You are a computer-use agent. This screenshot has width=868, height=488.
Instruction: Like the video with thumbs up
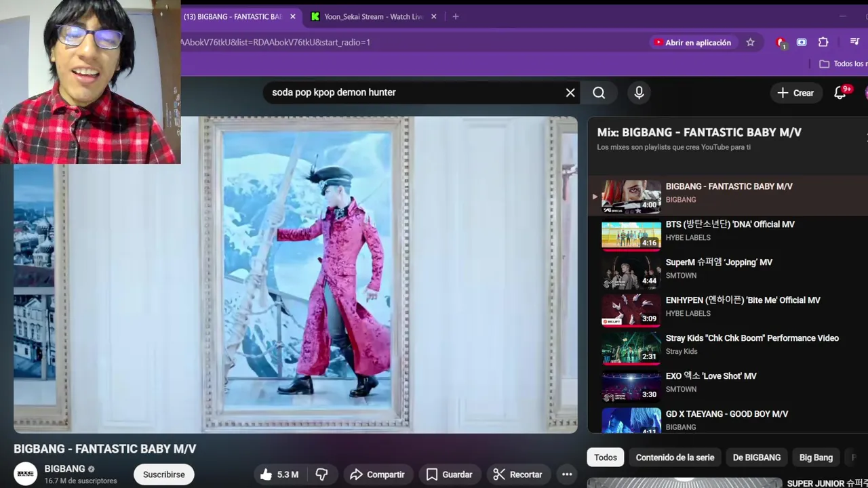[279, 474]
